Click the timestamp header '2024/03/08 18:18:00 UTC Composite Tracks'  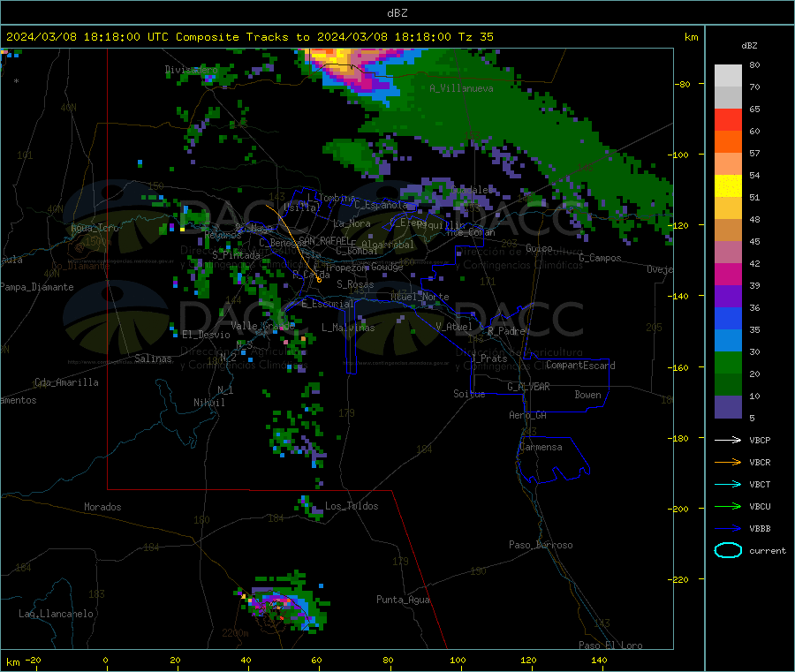[x=148, y=37]
